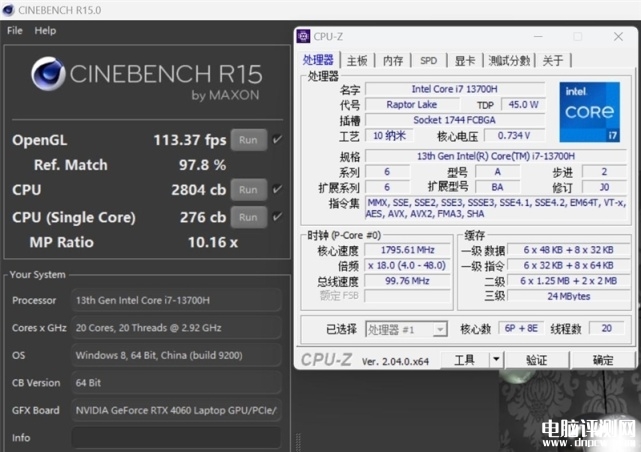Switch to the 测试分数 tab

[x=509, y=61]
